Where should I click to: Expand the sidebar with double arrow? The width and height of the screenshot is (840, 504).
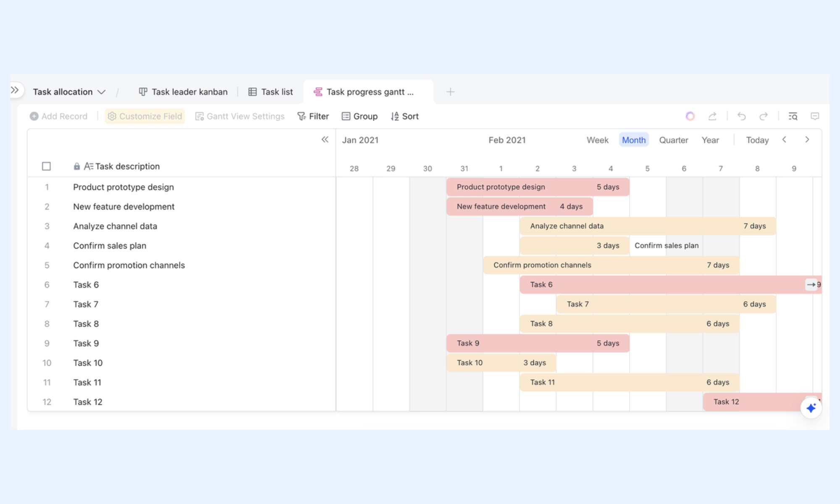coord(15,90)
